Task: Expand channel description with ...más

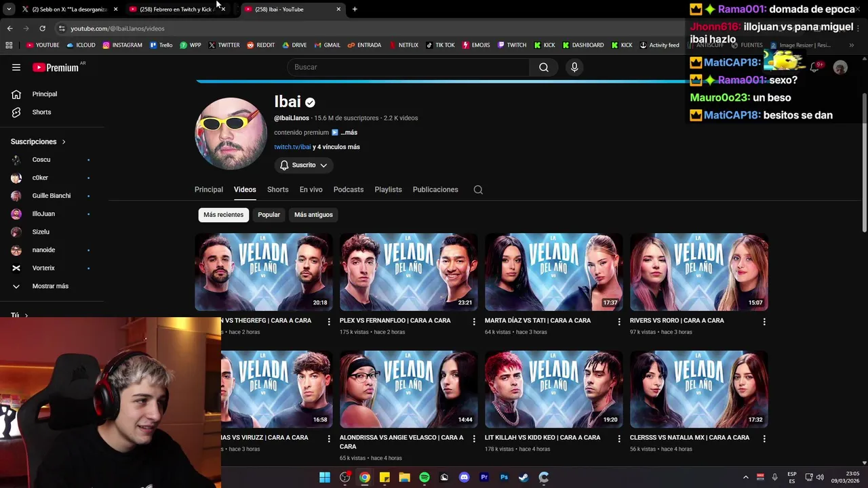Action: click(x=349, y=133)
